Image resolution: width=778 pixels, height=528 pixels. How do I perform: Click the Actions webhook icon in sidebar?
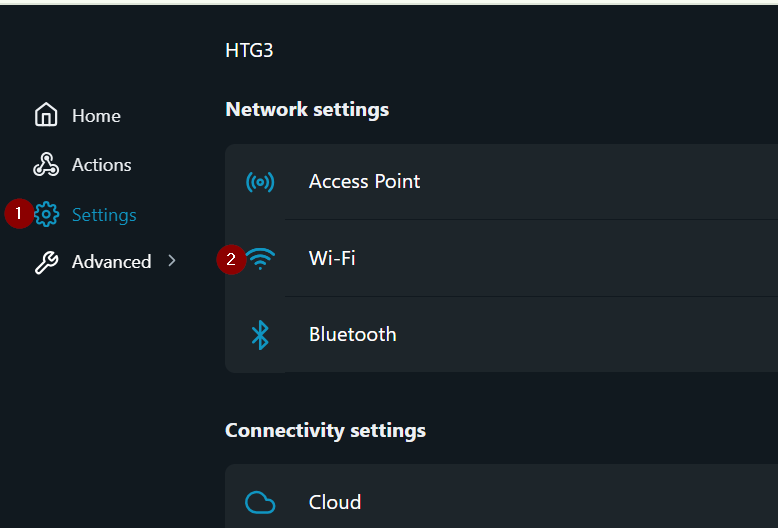coord(46,165)
